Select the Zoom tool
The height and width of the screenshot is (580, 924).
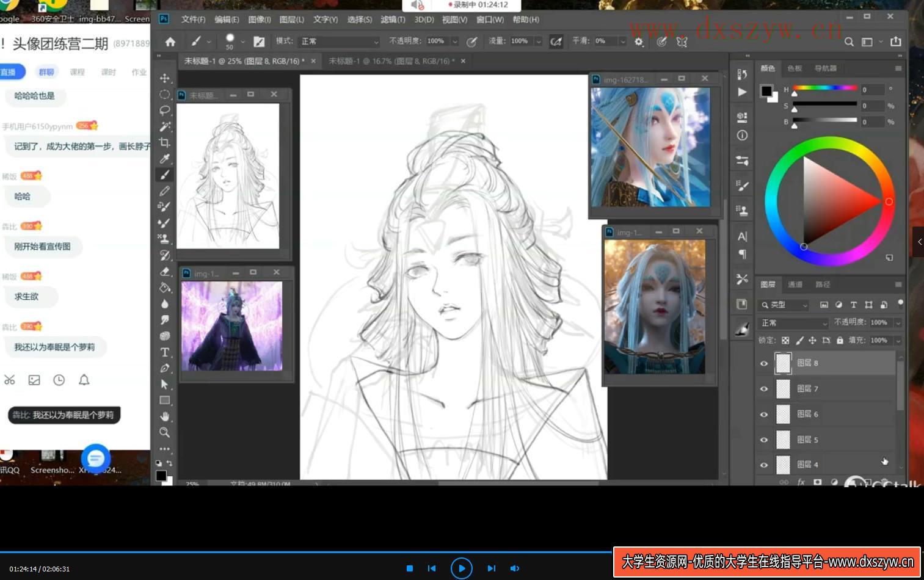[164, 432]
